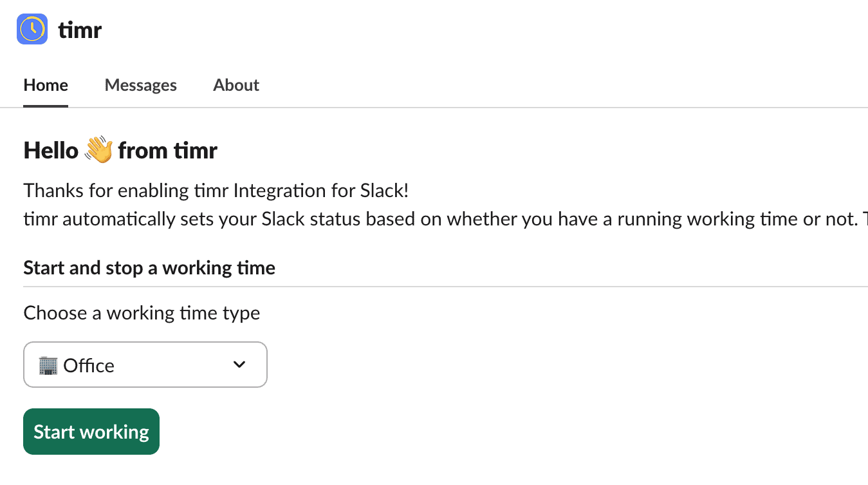Expand the Office working time type dropdown

pyautogui.click(x=145, y=365)
